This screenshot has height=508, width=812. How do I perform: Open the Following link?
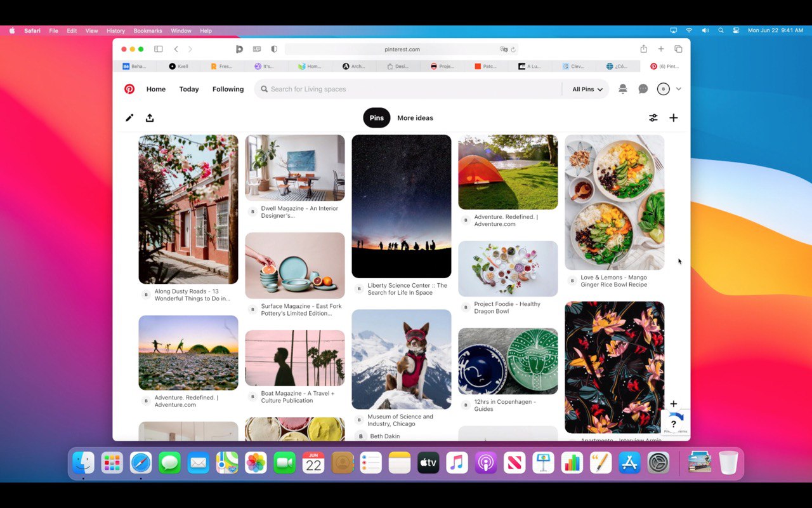tap(228, 90)
